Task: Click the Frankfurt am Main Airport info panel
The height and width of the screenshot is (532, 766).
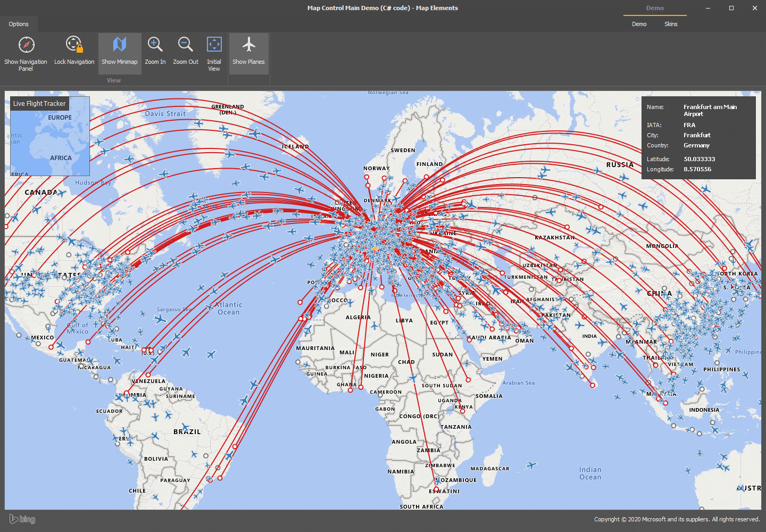Action: [698, 137]
